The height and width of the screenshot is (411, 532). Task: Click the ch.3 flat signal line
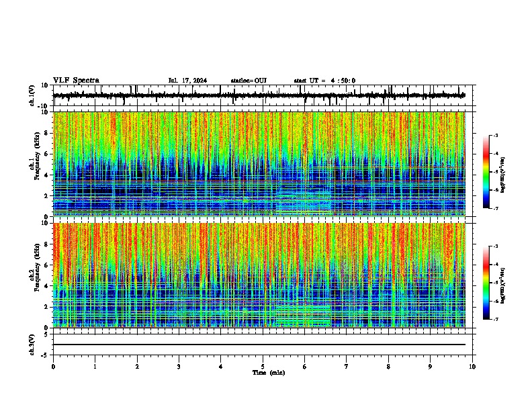point(259,345)
